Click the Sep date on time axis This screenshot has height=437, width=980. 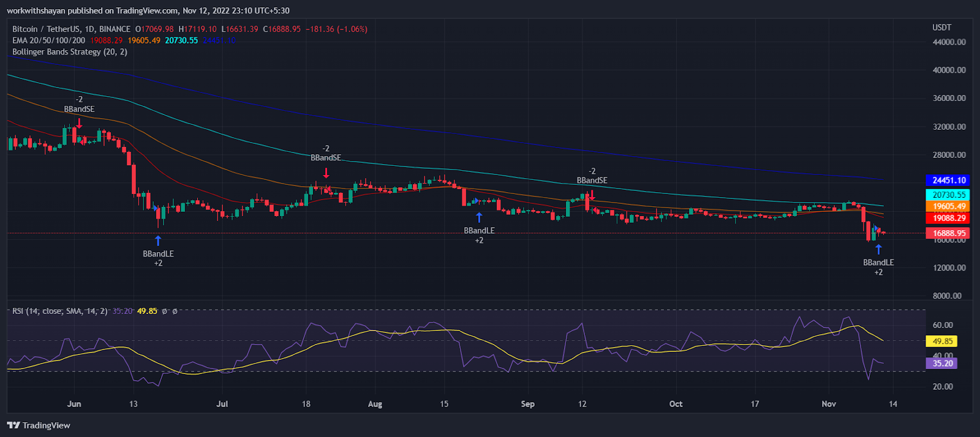tap(528, 404)
